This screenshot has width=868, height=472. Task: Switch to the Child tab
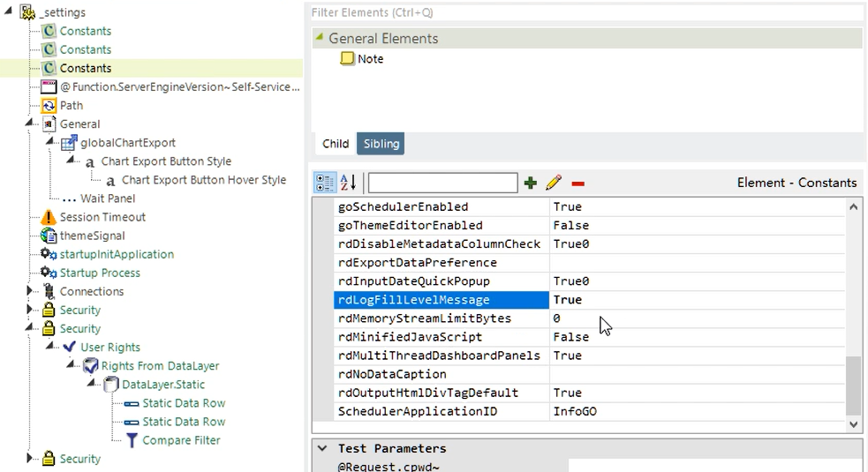coord(336,144)
